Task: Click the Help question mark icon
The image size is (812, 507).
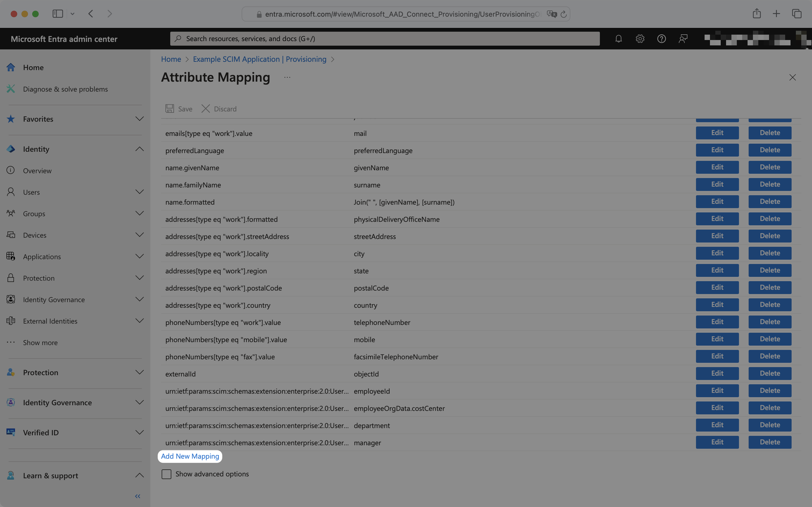Action: click(x=661, y=39)
